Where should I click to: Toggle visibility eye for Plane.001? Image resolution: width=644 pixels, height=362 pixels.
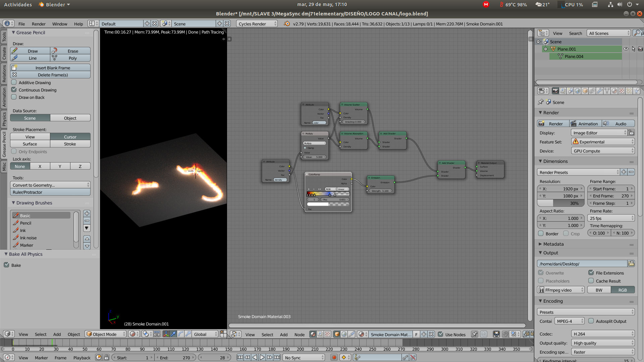click(x=626, y=49)
